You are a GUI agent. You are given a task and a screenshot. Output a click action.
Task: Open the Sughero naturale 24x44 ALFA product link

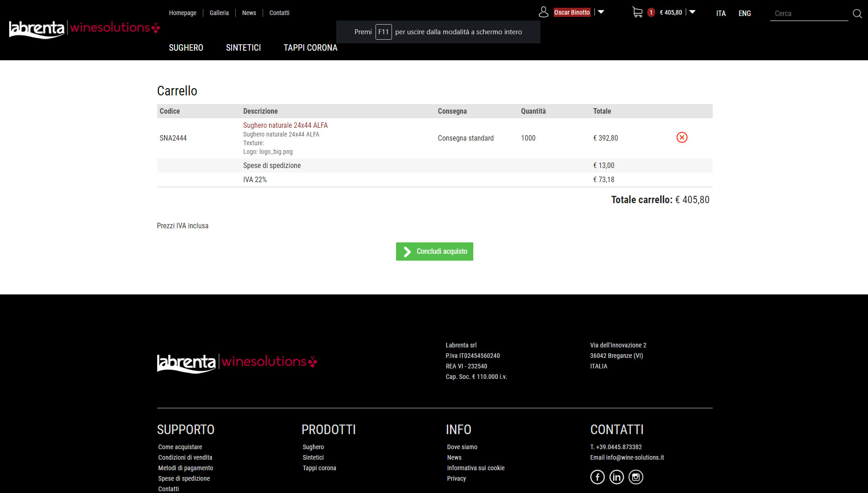click(285, 125)
